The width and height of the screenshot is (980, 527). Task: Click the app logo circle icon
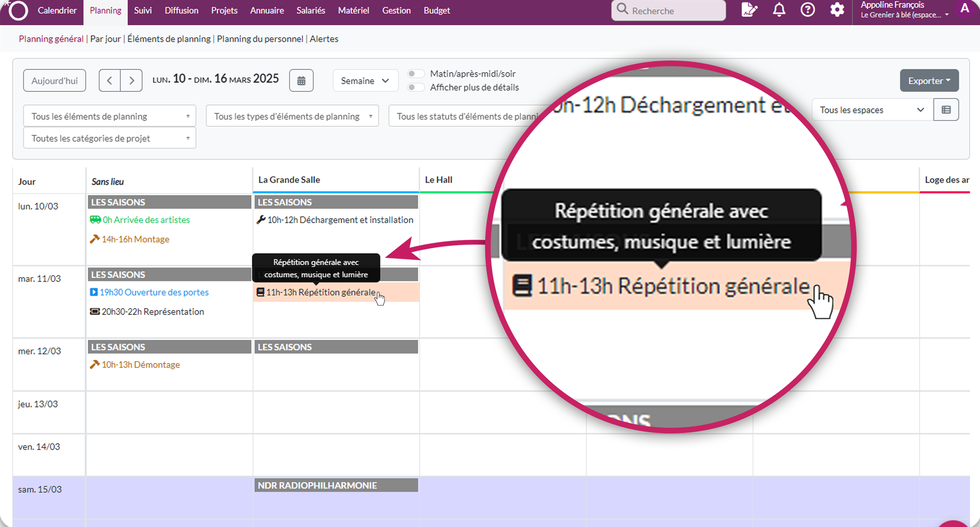pyautogui.click(x=18, y=10)
